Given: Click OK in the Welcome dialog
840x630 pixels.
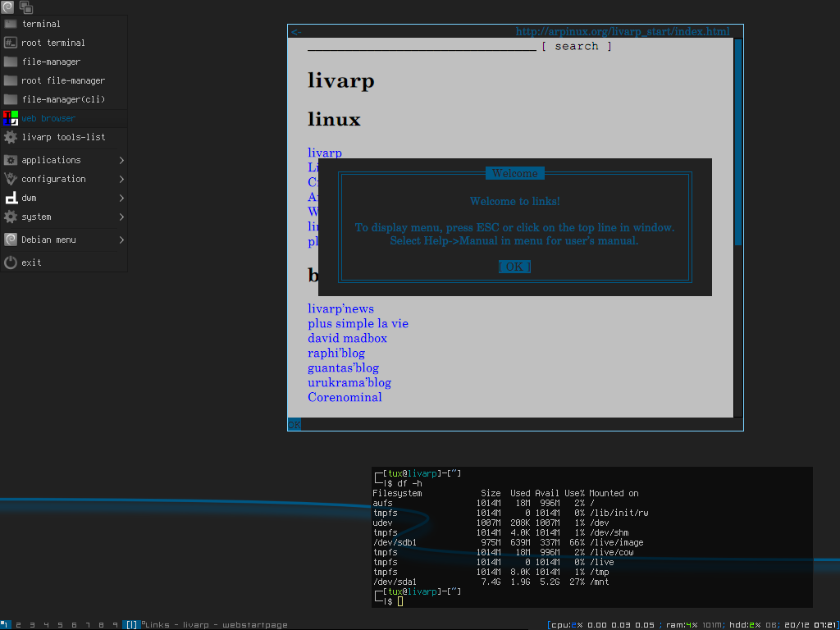Looking at the screenshot, I should [x=515, y=267].
